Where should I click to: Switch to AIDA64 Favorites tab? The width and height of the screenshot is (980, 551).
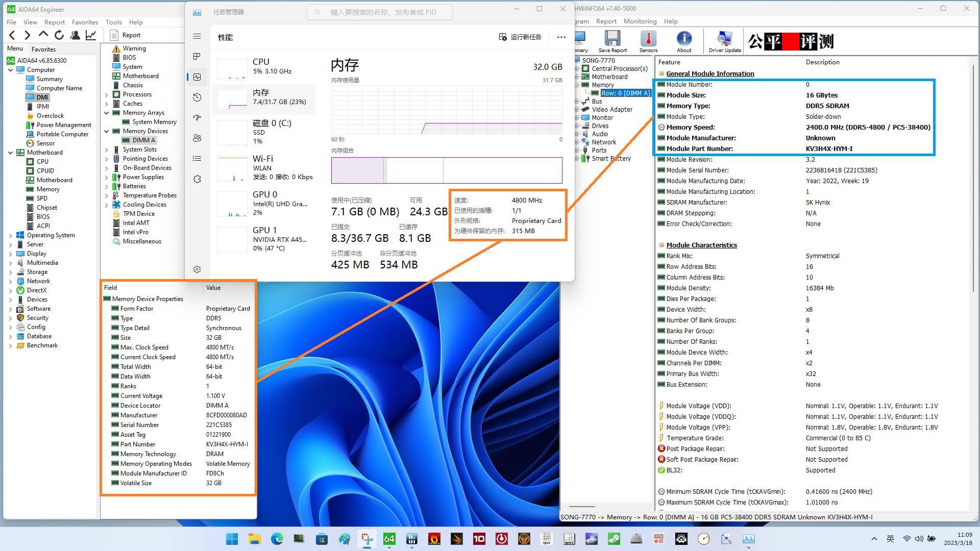pos(43,49)
